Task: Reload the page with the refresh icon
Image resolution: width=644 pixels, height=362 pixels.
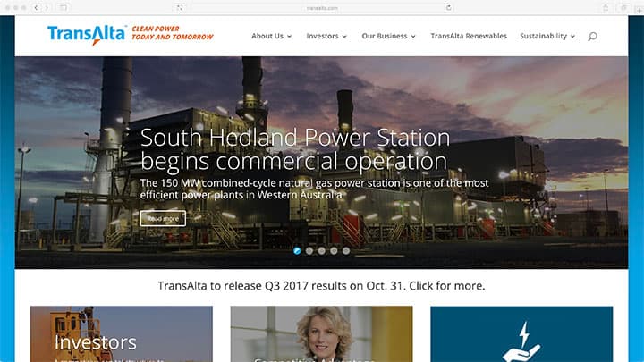Action: (449, 7)
